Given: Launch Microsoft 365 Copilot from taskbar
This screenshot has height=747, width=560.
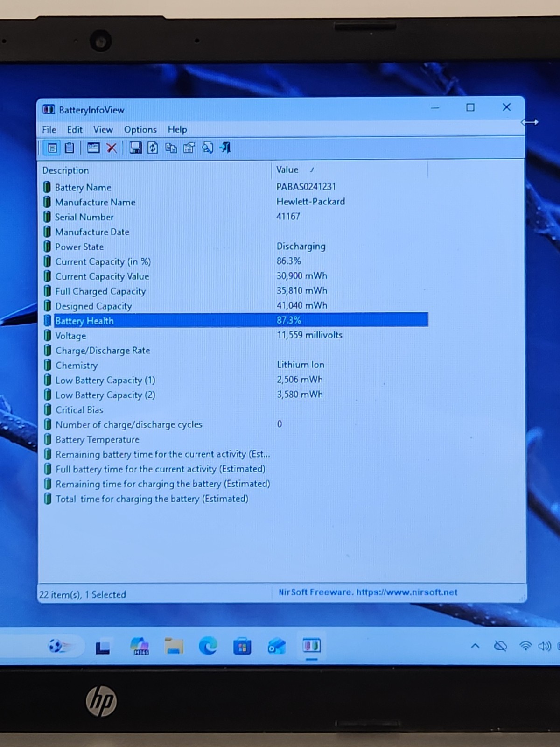Looking at the screenshot, I should click(x=140, y=647).
